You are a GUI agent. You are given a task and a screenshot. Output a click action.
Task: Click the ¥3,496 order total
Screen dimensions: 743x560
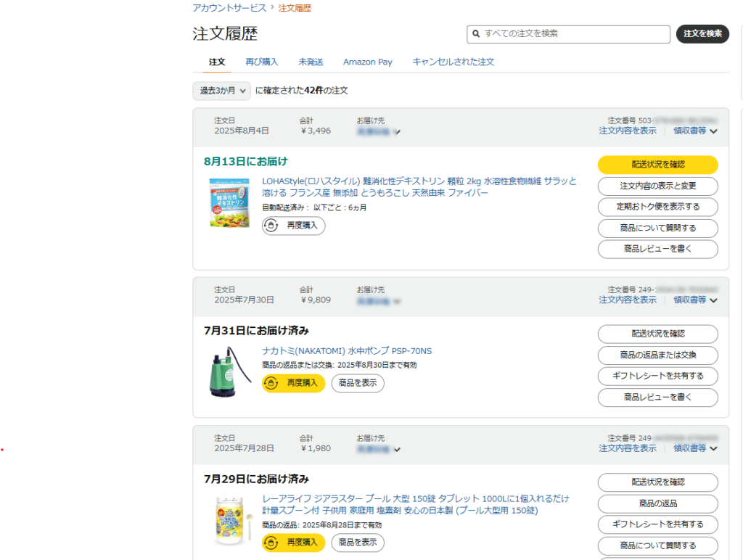316,131
